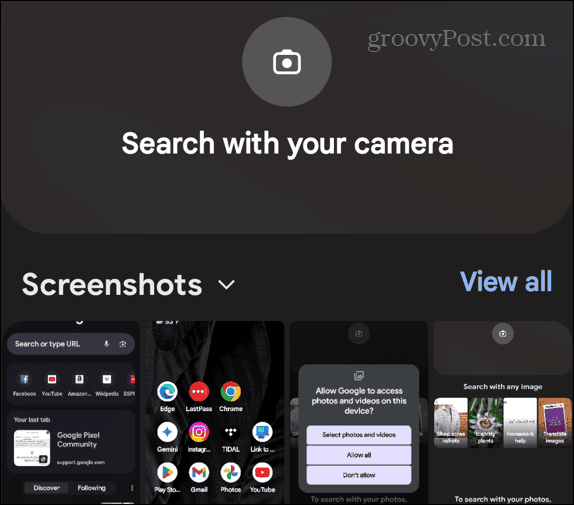Tap the Instagram app icon in screenshot
This screenshot has width=574, height=505.
199,432
